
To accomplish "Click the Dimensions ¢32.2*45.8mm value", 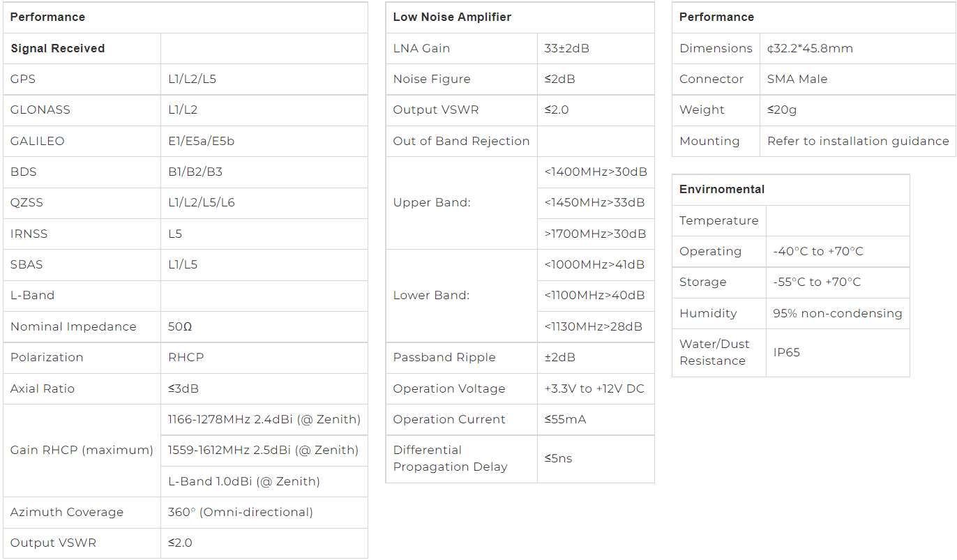I will tap(810, 49).
